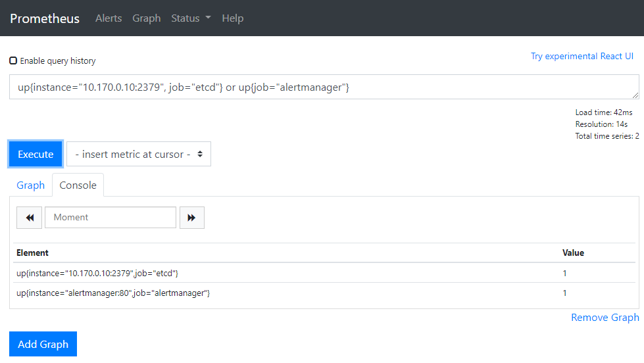Viewport: 644px width, 363px height.
Task: Click the Add Graph button
Action: (43, 344)
